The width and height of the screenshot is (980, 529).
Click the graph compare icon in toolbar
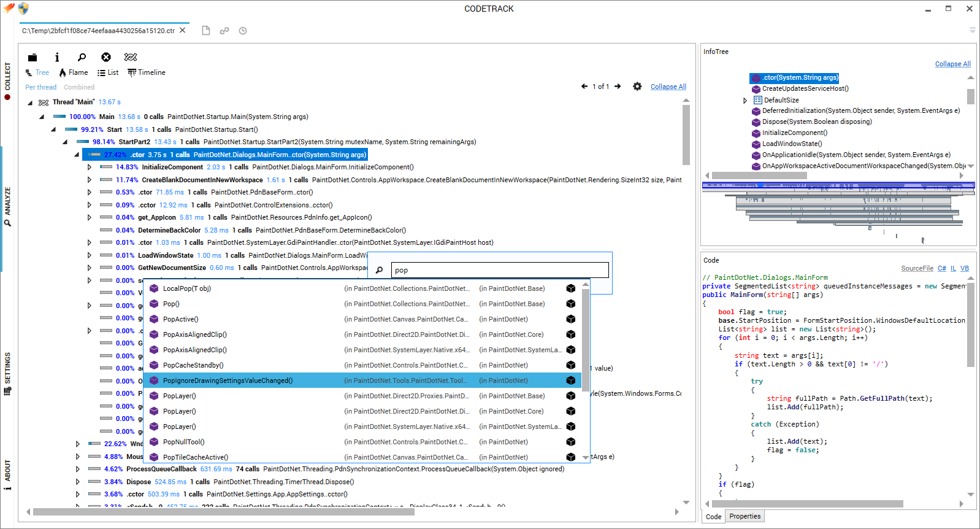coord(131,57)
